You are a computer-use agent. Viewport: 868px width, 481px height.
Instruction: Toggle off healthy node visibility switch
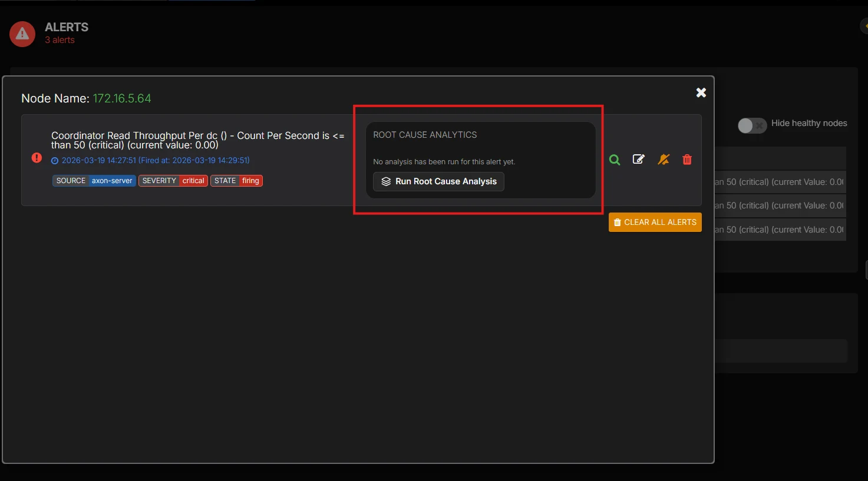click(752, 126)
